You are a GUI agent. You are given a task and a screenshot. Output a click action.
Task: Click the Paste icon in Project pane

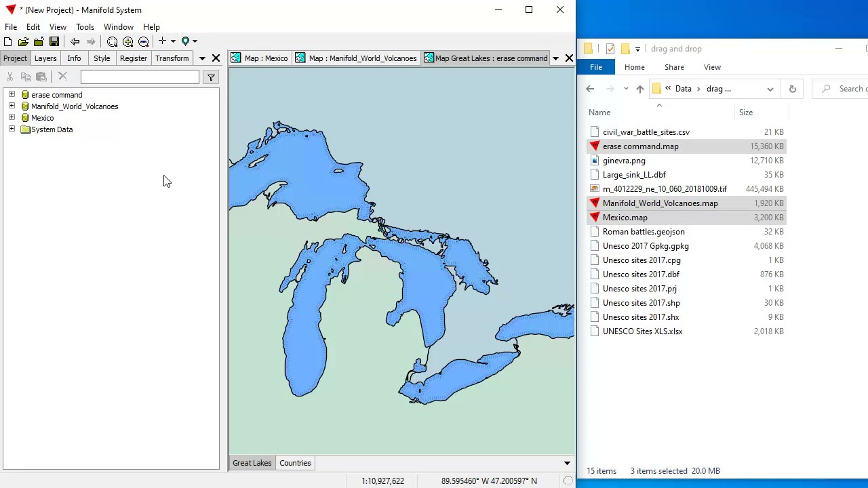coord(41,77)
